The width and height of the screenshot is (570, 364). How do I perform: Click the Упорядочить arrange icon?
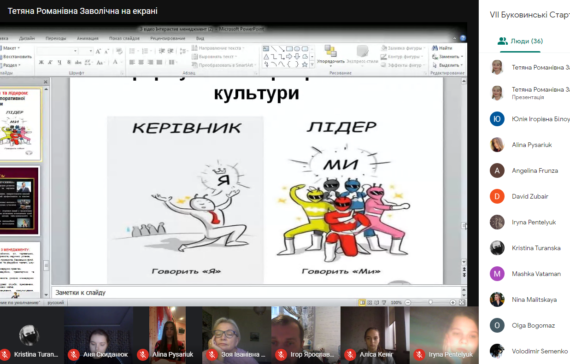[330, 55]
